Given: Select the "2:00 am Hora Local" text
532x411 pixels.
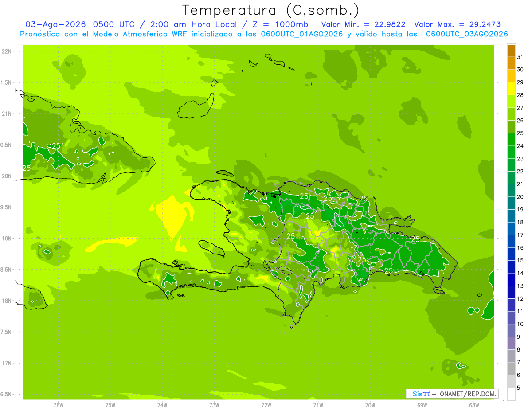Looking at the screenshot, I should 194,24.
